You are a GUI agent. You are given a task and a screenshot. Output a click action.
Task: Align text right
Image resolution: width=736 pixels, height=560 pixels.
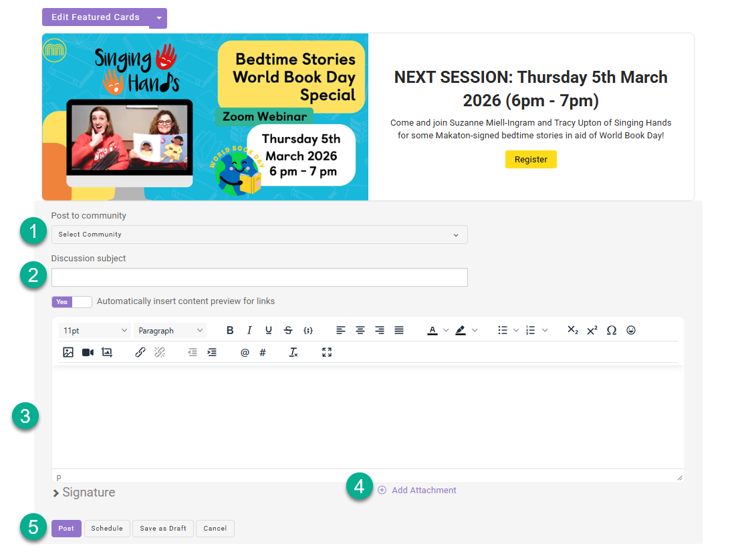[x=379, y=331]
